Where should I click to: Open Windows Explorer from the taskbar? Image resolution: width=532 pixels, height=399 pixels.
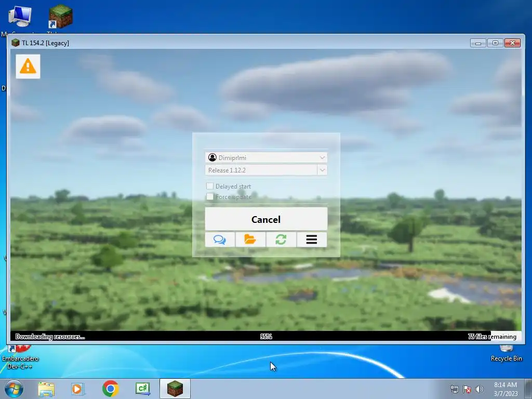pyautogui.click(x=46, y=389)
